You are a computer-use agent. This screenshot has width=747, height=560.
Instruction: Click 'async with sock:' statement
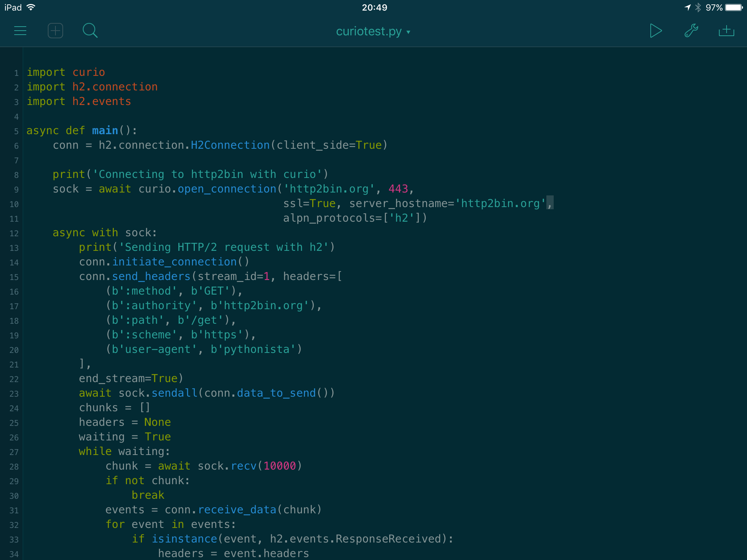coord(105,233)
